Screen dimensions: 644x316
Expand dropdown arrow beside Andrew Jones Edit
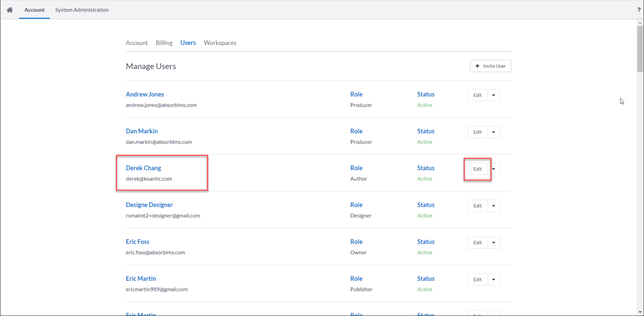[493, 95]
